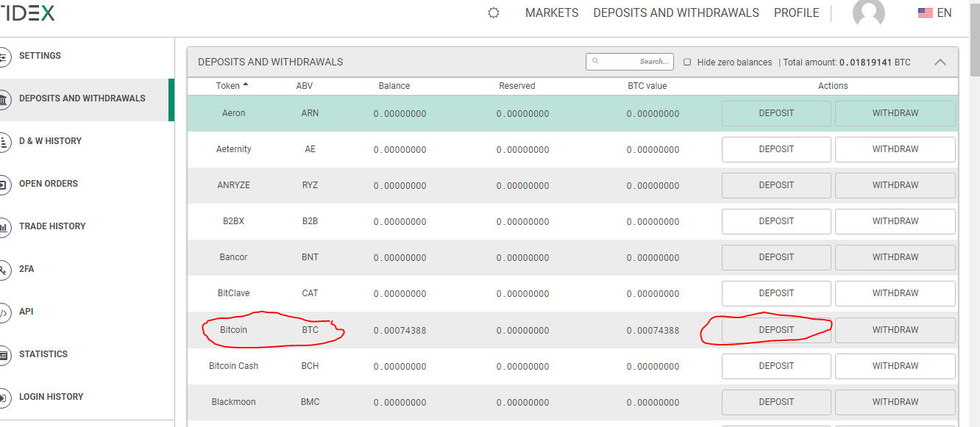
Task: Click DEPOSIT for Blackmoon
Action: [x=776, y=402]
